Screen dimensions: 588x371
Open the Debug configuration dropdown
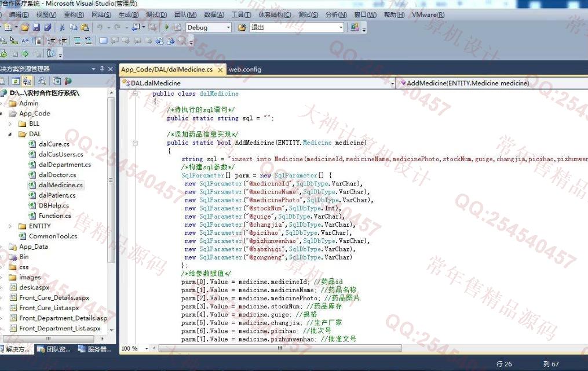(228, 27)
